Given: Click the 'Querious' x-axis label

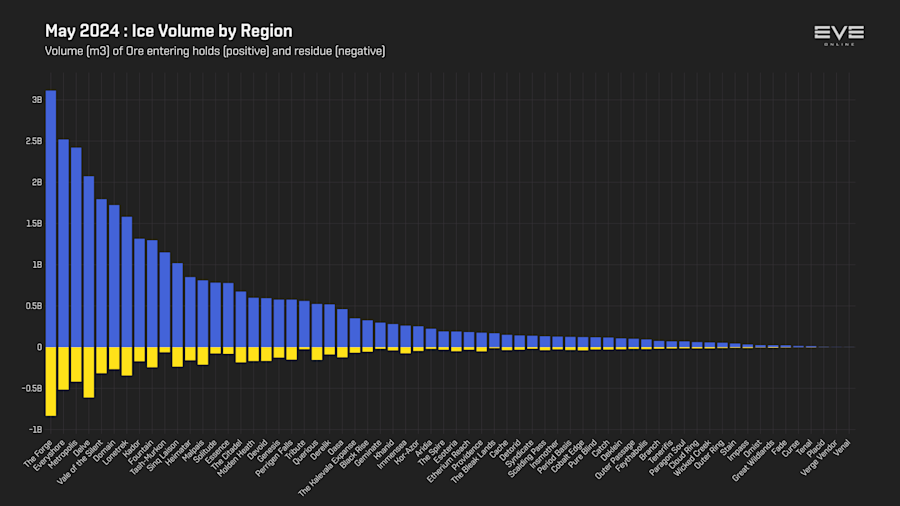Looking at the screenshot, I should tap(305, 452).
